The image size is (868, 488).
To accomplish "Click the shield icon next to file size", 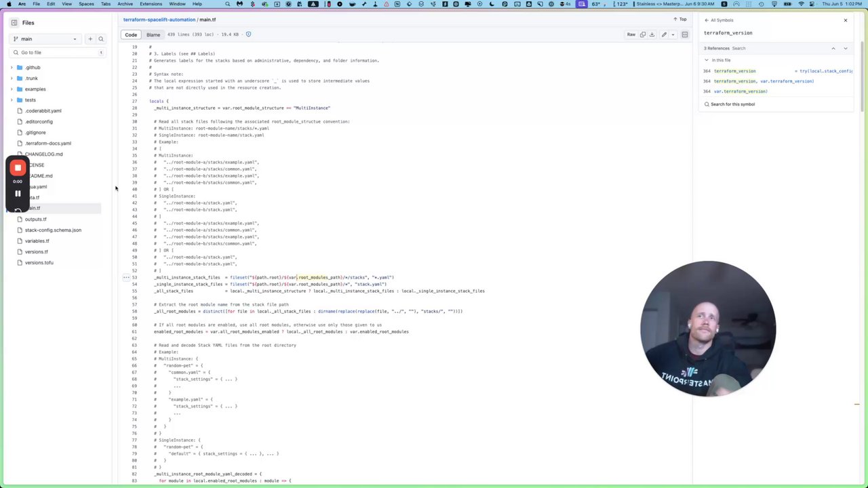I will pyautogui.click(x=248, y=34).
